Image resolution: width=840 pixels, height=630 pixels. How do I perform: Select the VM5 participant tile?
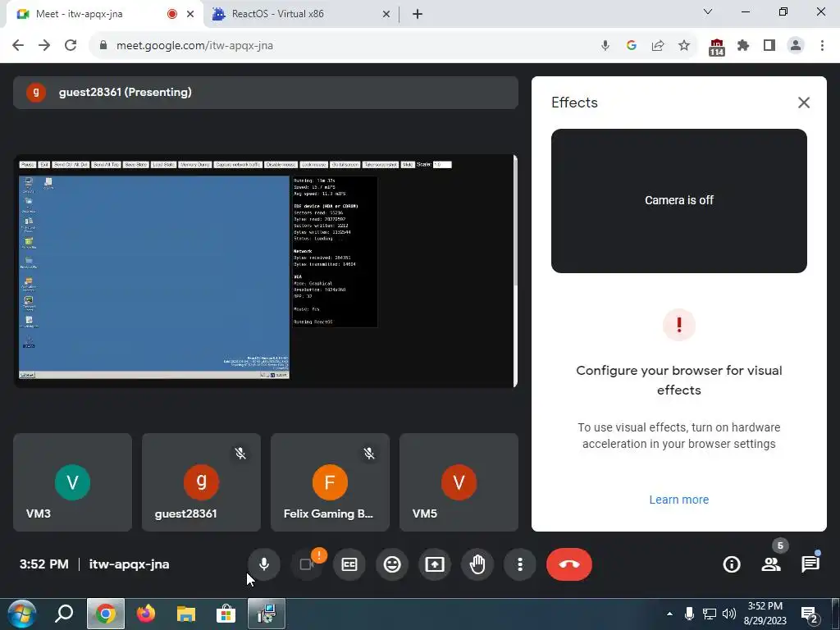coord(459,482)
